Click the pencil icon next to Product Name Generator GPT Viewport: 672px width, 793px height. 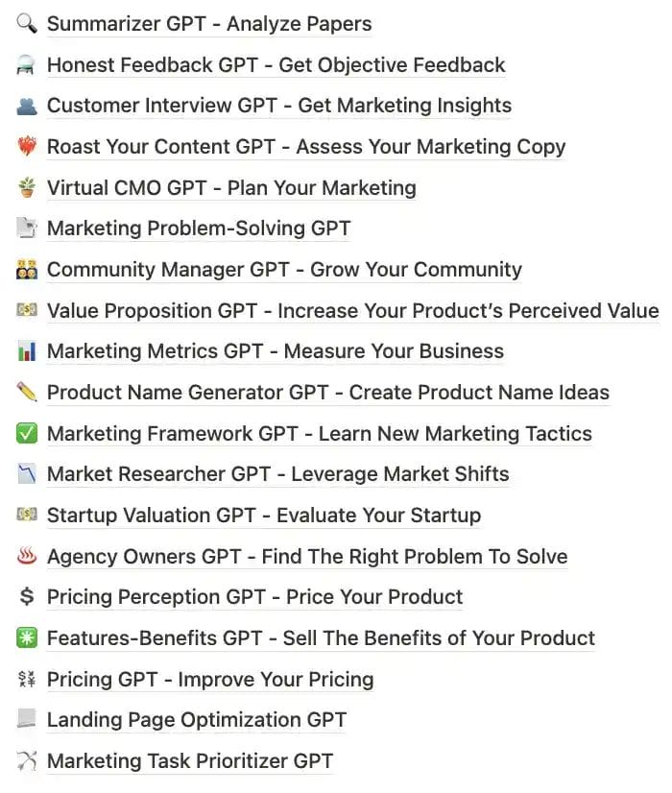(26, 392)
